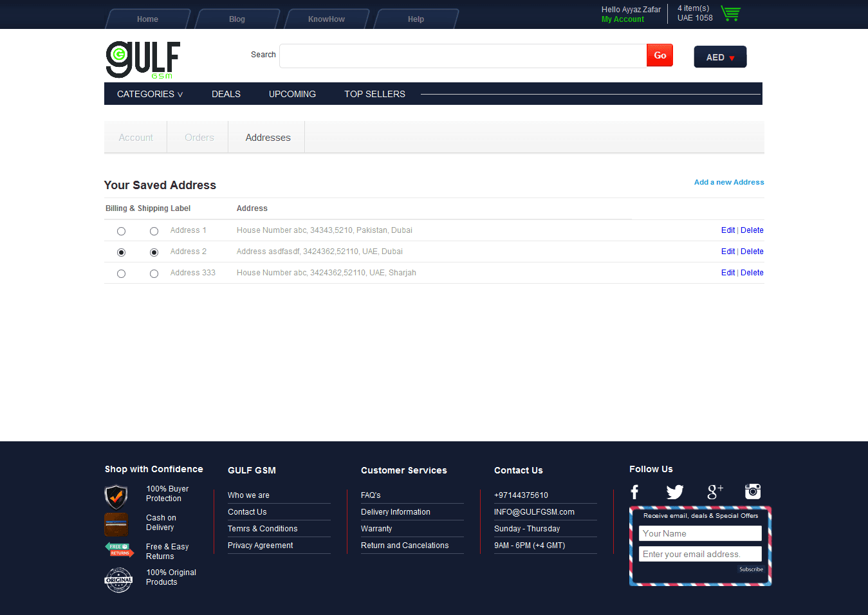
Task: Focus the Your Name newsletter field
Action: pos(700,533)
